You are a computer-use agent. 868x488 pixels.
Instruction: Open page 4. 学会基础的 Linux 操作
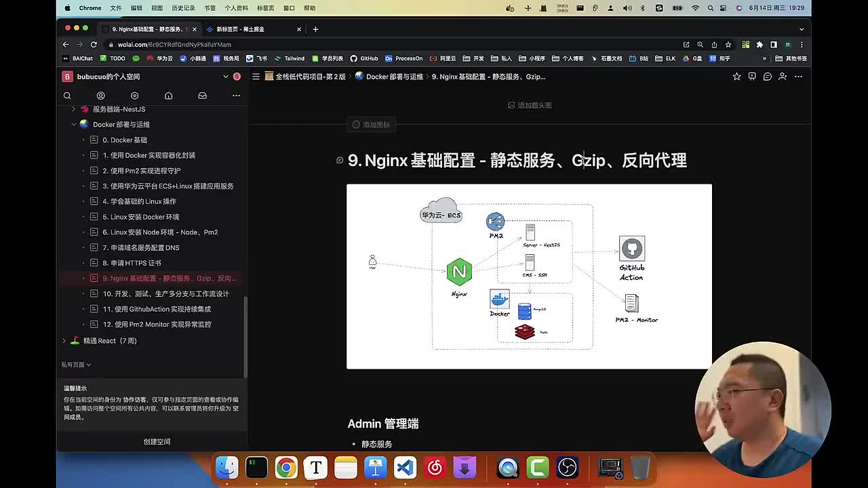139,201
